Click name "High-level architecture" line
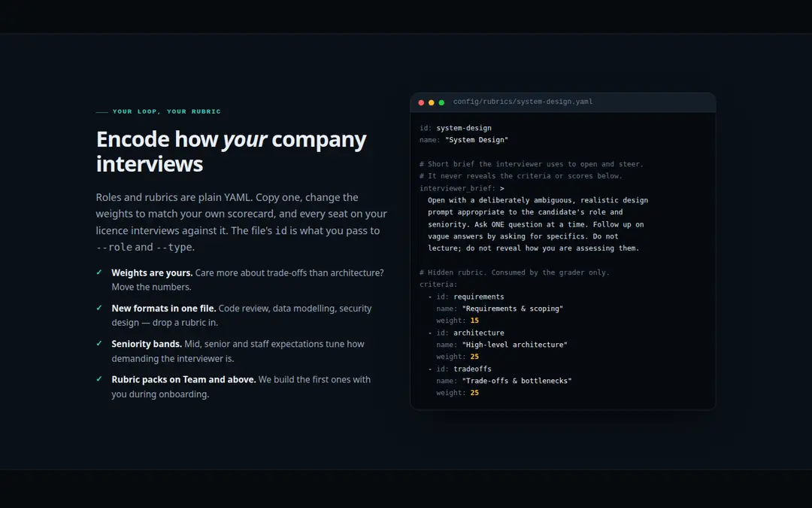The height and width of the screenshot is (508, 812). (x=501, y=345)
